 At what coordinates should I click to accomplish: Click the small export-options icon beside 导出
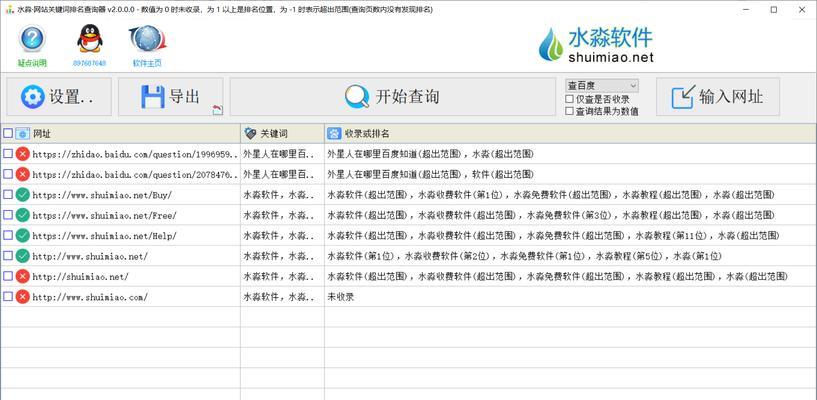217,109
